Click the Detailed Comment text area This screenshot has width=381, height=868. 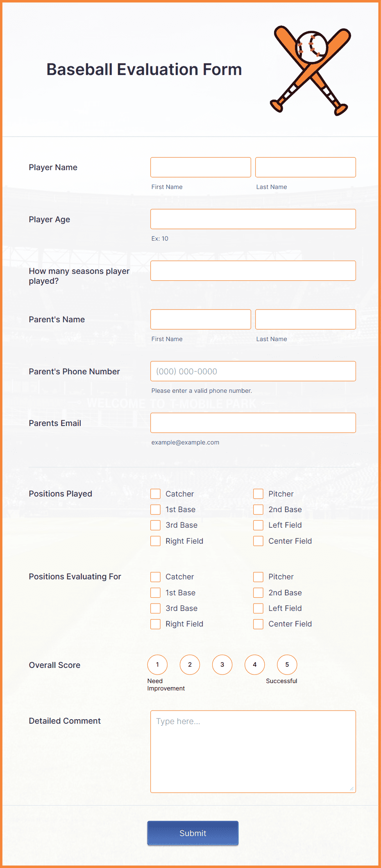253,750
